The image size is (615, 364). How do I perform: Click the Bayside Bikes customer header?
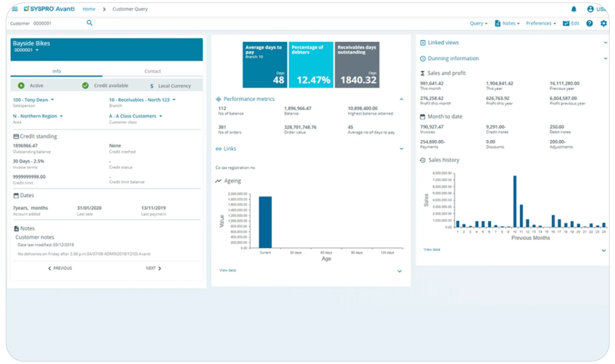107,50
